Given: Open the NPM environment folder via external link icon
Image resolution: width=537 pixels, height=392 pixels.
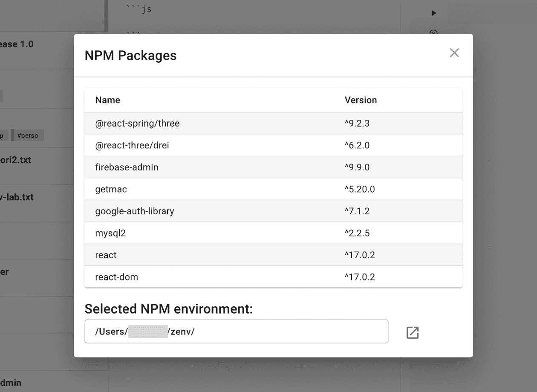Looking at the screenshot, I should [x=412, y=332].
